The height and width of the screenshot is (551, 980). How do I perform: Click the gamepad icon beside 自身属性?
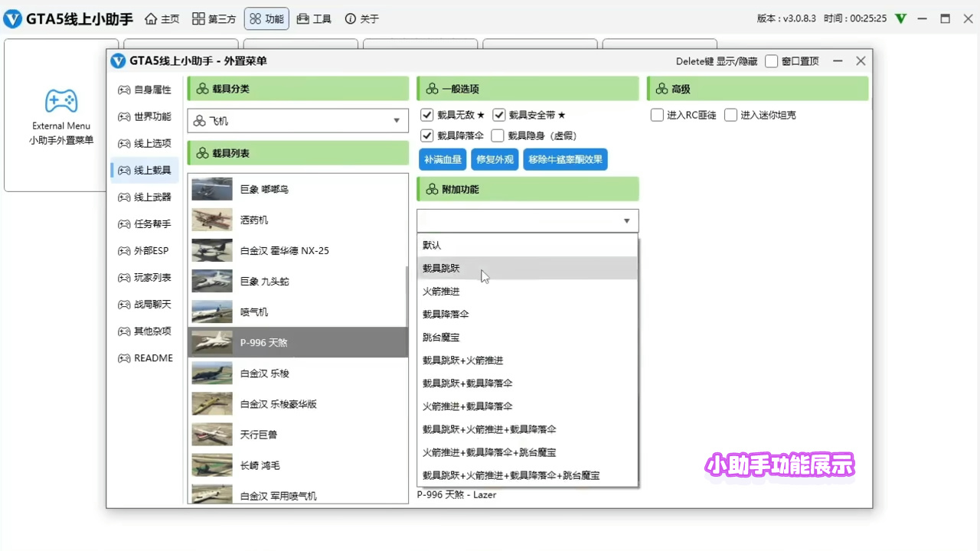click(124, 90)
